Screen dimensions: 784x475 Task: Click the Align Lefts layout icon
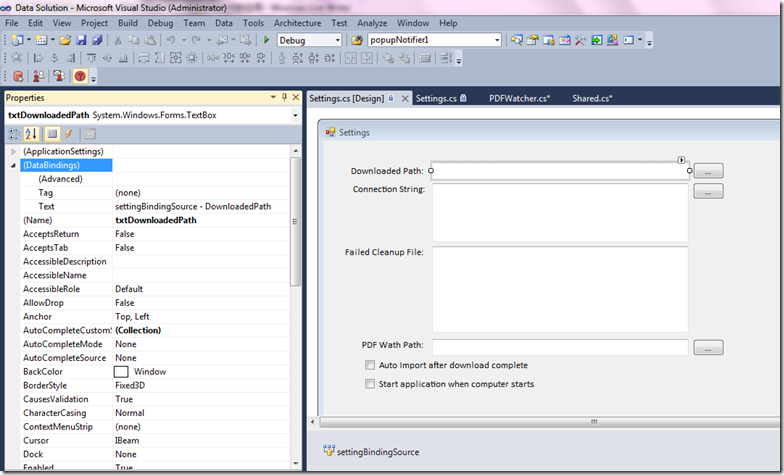click(x=38, y=58)
